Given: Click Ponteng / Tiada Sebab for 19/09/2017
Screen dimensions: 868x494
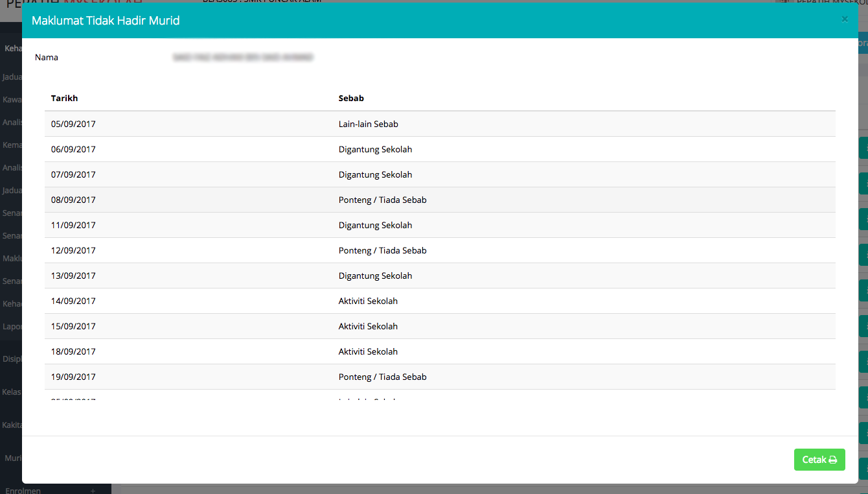Looking at the screenshot, I should 382,377.
